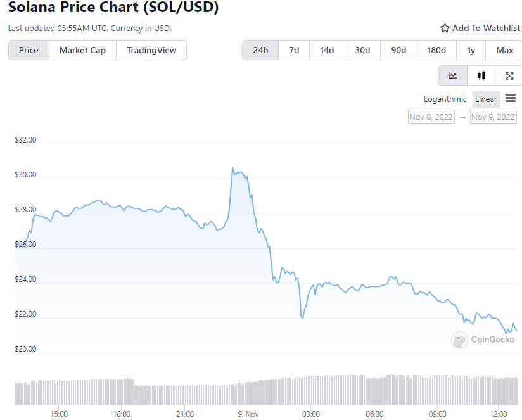Viewport: 522px width, 420px height.
Task: Switch to line chart view icon
Action: (453, 76)
